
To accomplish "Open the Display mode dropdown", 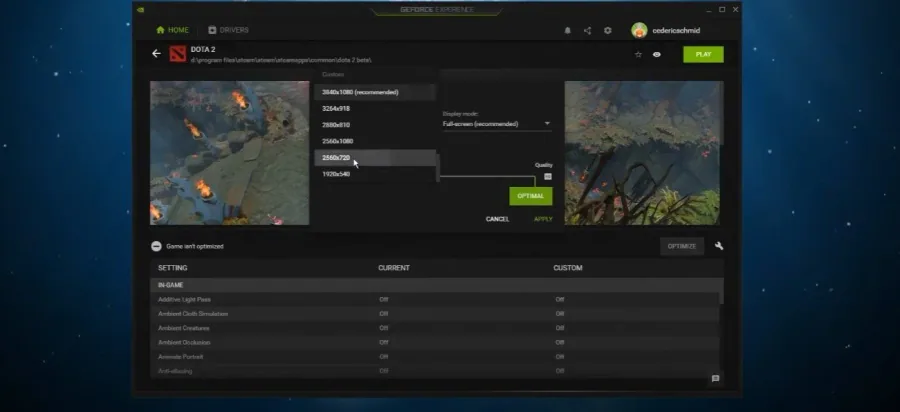I will (497, 124).
